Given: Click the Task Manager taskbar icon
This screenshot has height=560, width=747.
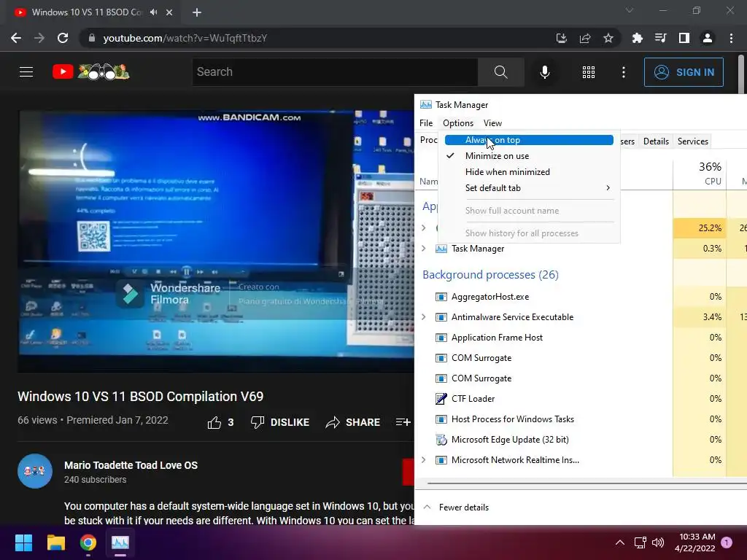Looking at the screenshot, I should (120, 542).
